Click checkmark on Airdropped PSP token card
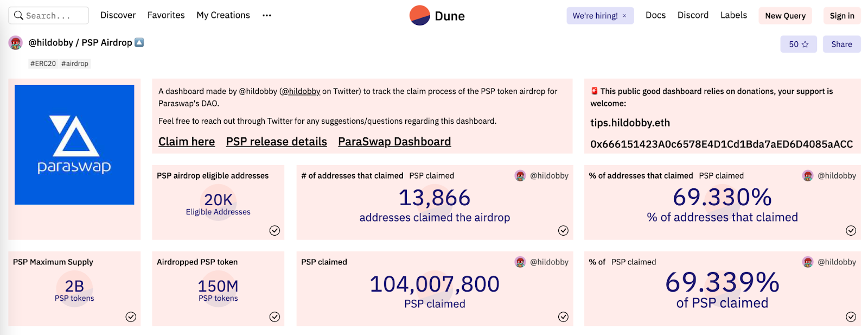Image resolution: width=868 pixels, height=335 pixels. pos(275,317)
